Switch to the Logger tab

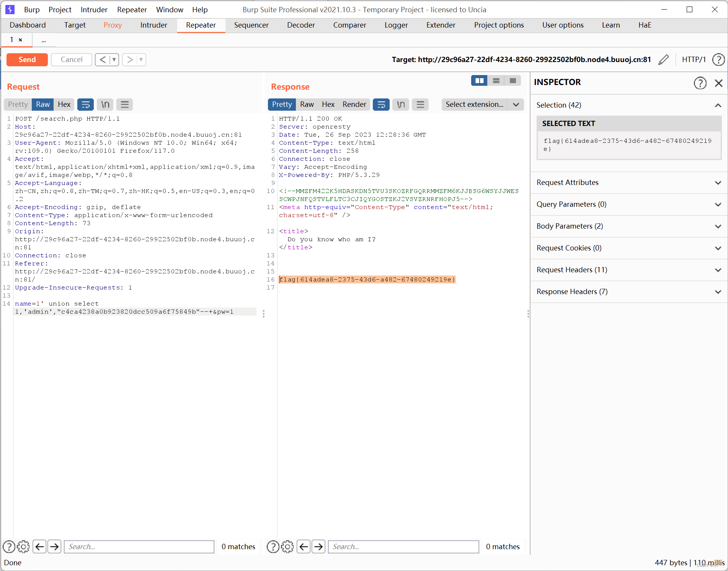tap(396, 25)
